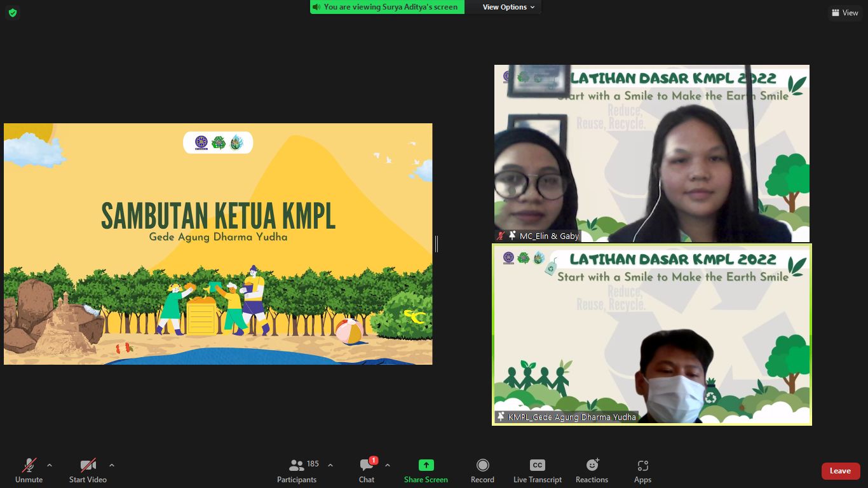Select the MC_Elin & Gaby video tile
The image size is (868, 488).
pyautogui.click(x=652, y=153)
